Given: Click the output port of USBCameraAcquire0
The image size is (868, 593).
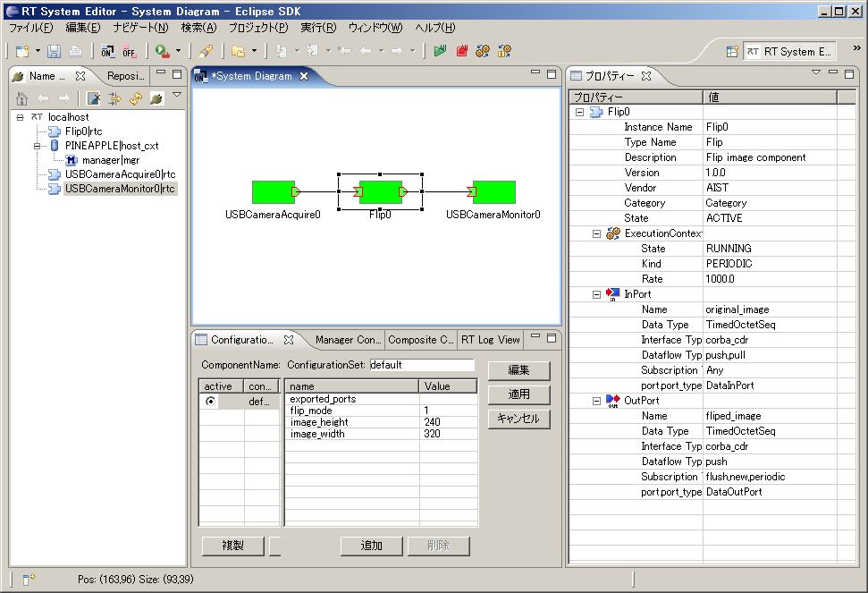Looking at the screenshot, I should (296, 192).
